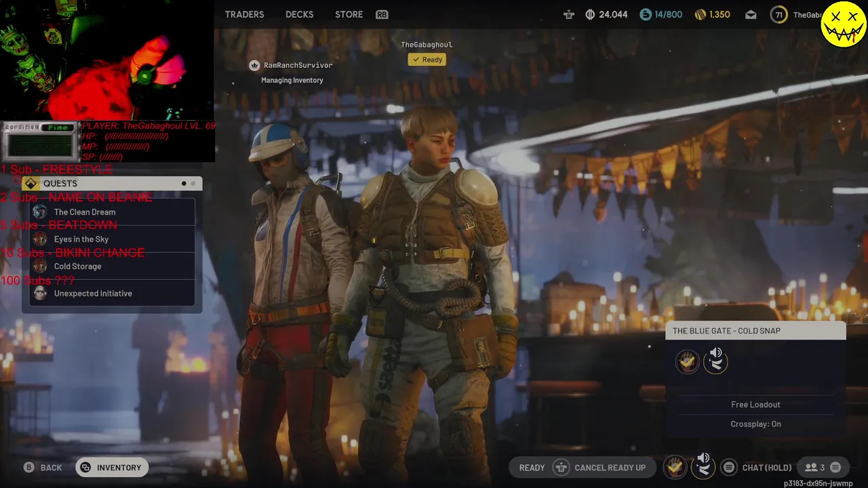The image size is (868, 488).
Task: Open the menu icon after party count
Action: click(835, 468)
